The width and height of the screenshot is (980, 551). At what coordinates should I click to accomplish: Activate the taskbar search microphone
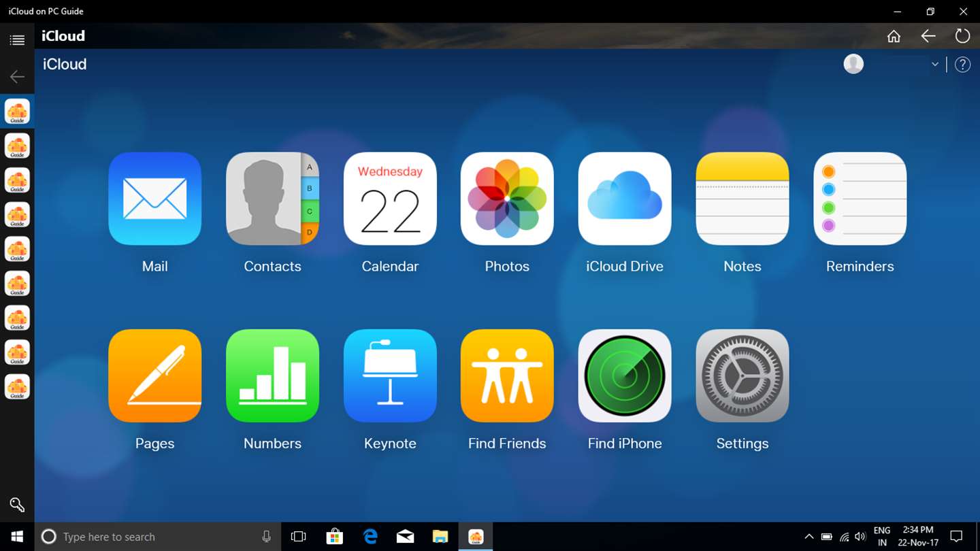(x=266, y=537)
